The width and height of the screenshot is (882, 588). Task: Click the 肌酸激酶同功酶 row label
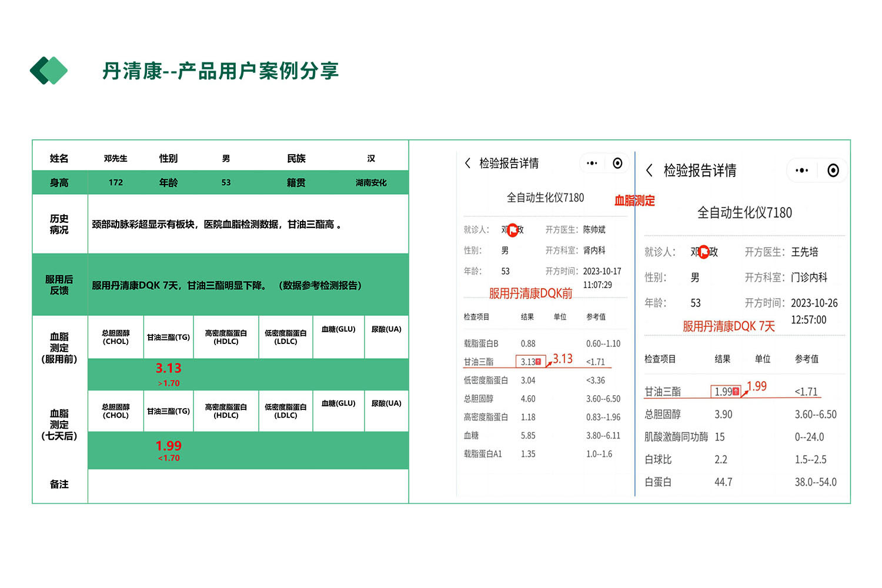point(676,437)
